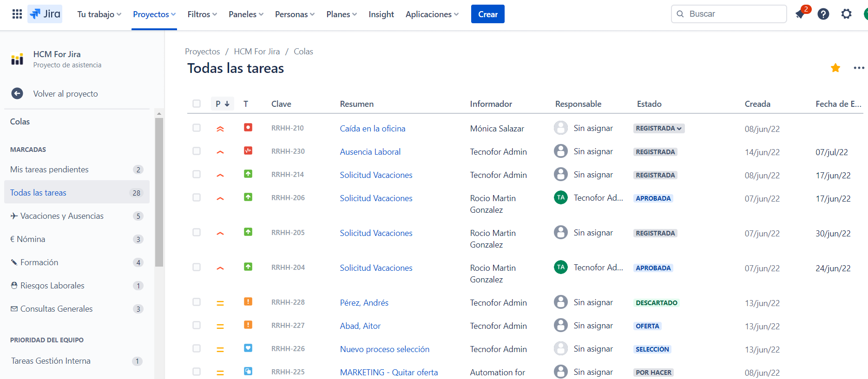Select the Riesgos Laborales queue
This screenshot has width=868, height=379.
coord(77,285)
